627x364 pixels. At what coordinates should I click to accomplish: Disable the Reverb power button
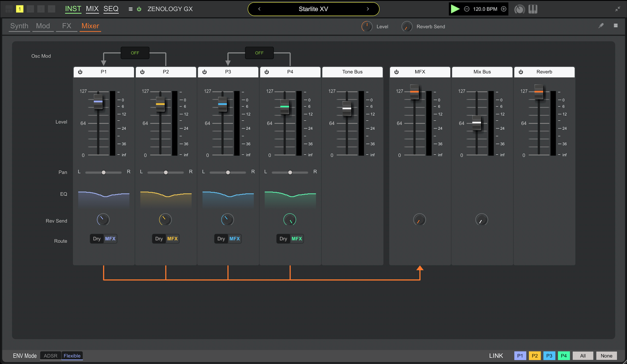point(521,72)
